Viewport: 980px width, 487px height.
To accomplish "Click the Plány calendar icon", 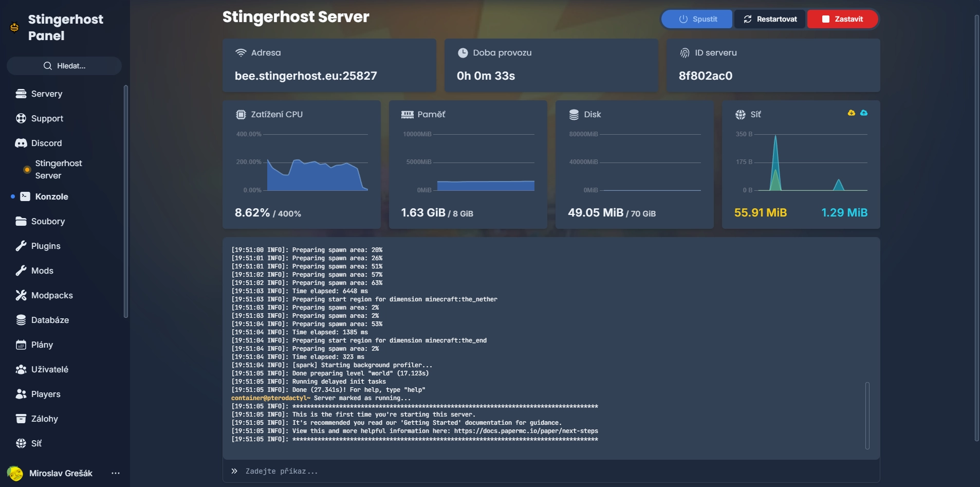I will [x=21, y=345].
